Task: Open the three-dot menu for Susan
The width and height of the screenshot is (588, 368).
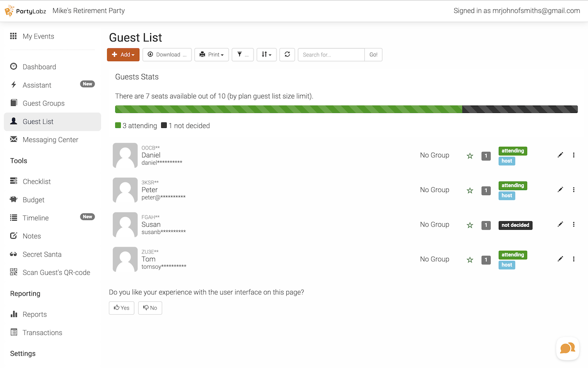Action: click(574, 224)
